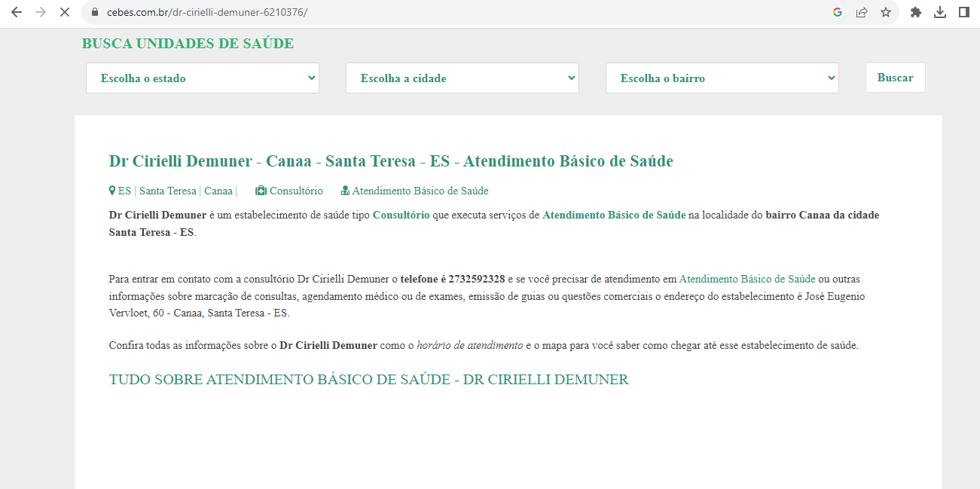Click the bold 'bairro Canaa da cidade' text

[823, 215]
